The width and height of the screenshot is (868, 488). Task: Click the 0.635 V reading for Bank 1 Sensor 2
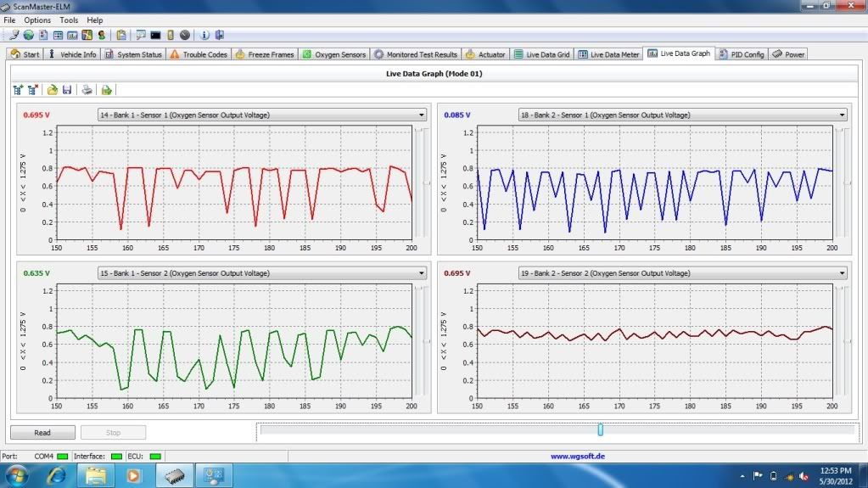[x=36, y=273]
